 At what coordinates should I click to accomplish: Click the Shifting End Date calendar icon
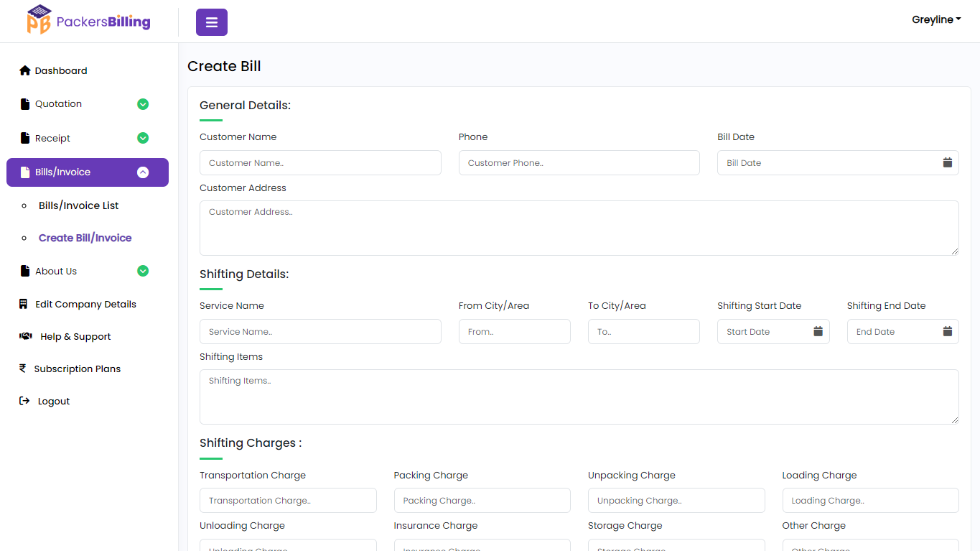point(947,332)
